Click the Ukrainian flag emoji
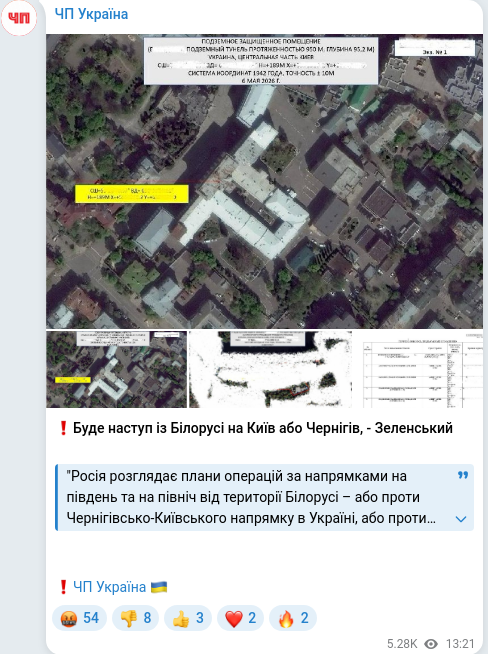This screenshot has width=488, height=654. 159,587
